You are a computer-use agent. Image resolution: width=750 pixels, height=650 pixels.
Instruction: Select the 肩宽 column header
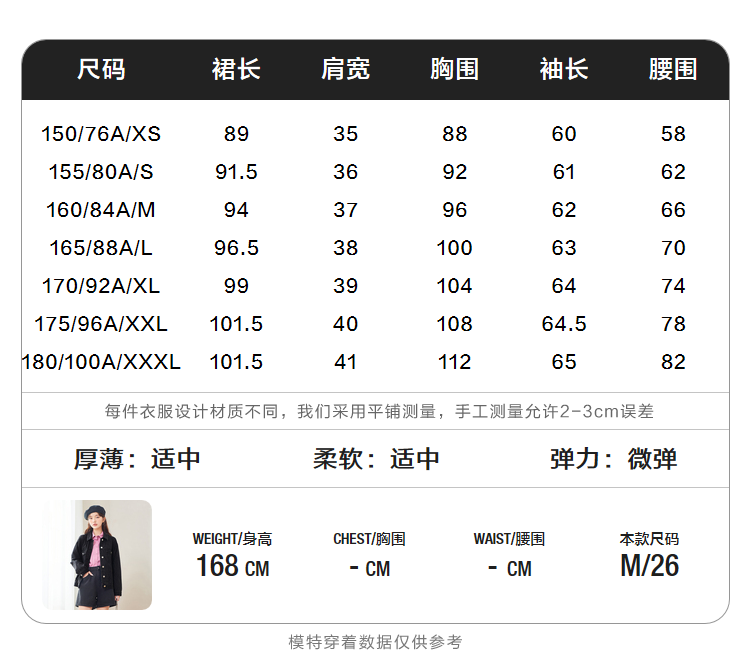click(345, 69)
